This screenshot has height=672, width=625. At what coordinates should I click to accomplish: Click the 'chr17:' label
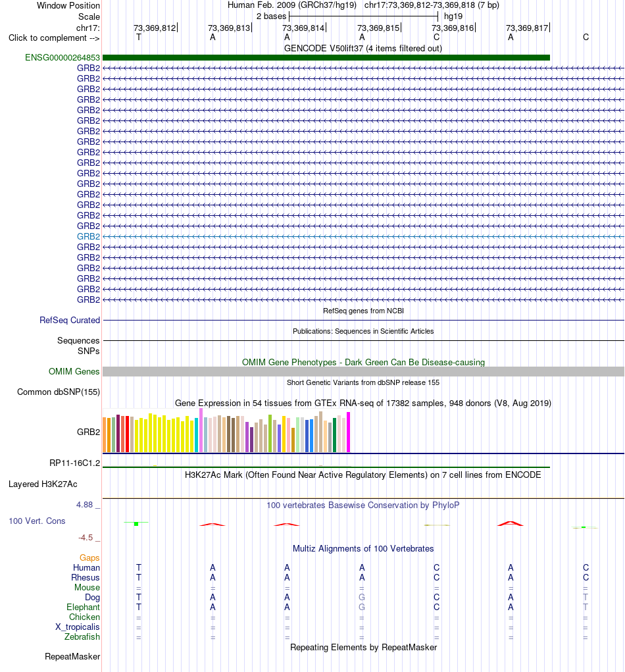pyautogui.click(x=88, y=28)
